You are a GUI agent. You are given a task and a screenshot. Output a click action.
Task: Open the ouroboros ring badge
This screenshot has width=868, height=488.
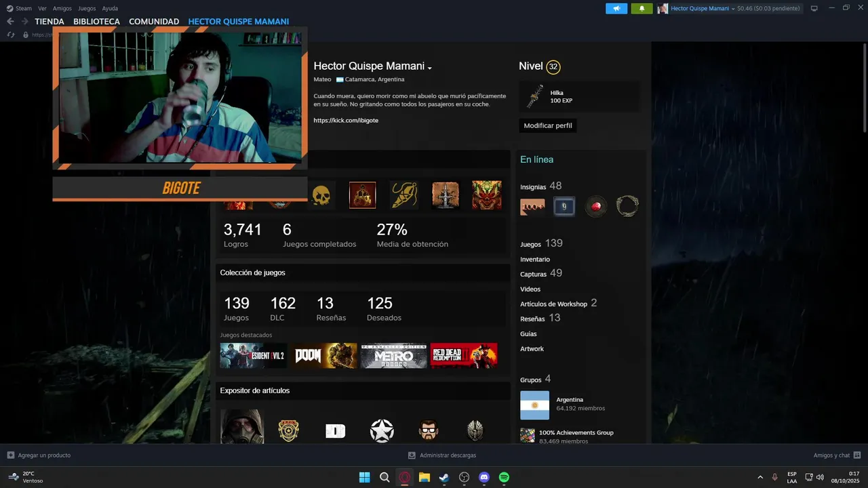click(x=628, y=206)
